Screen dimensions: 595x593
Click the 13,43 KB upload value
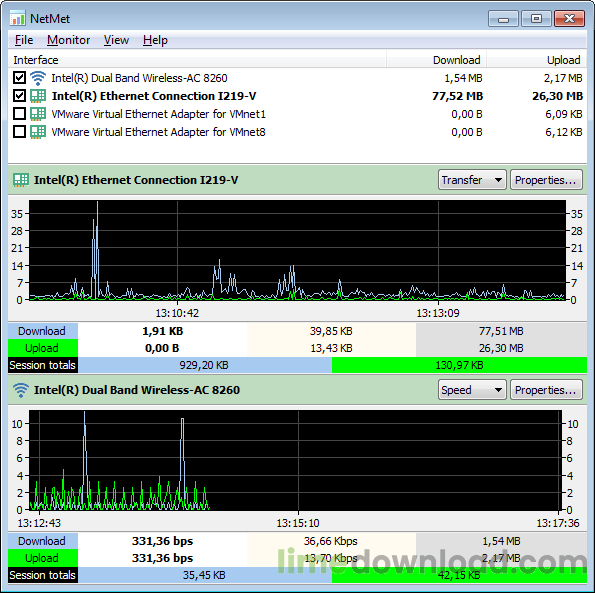point(331,348)
